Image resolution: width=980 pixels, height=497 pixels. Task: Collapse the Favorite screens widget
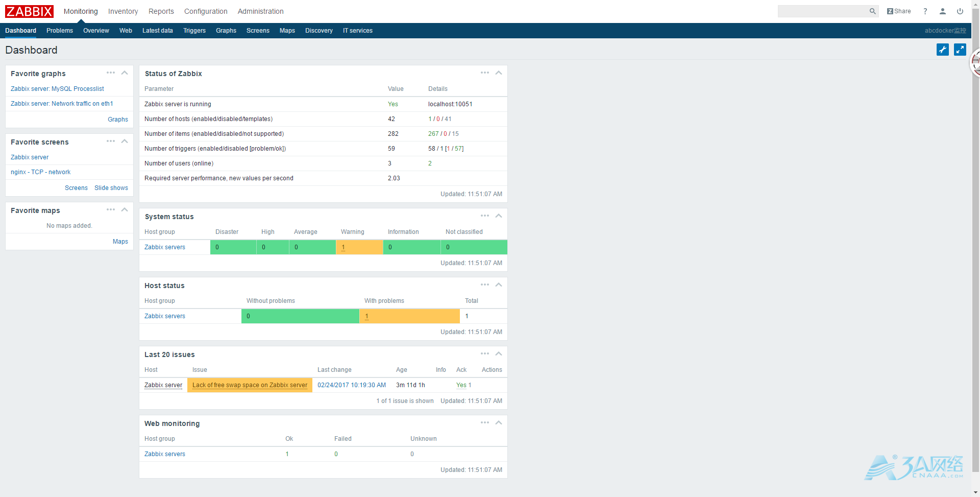[x=125, y=141]
